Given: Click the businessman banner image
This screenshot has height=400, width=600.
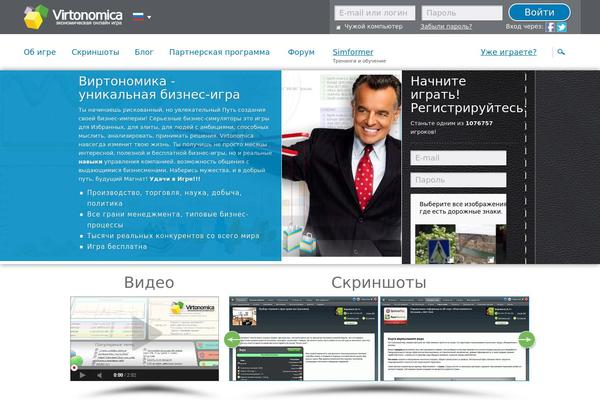Looking at the screenshot, I should [342, 165].
